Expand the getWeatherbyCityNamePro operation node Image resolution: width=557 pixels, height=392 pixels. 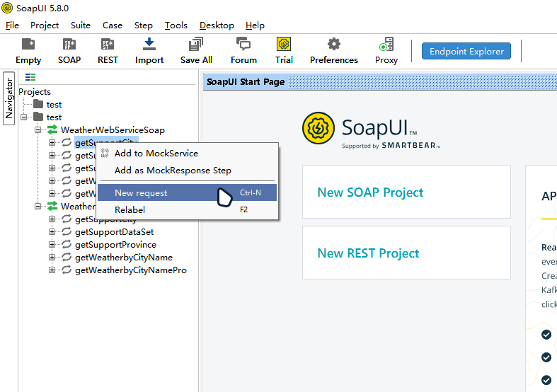(x=52, y=270)
